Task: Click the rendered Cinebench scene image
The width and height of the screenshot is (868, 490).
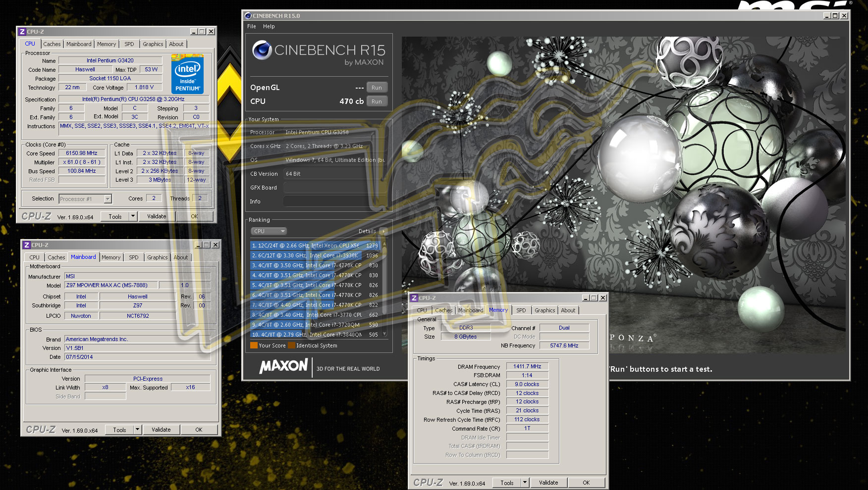Action: coord(624,195)
